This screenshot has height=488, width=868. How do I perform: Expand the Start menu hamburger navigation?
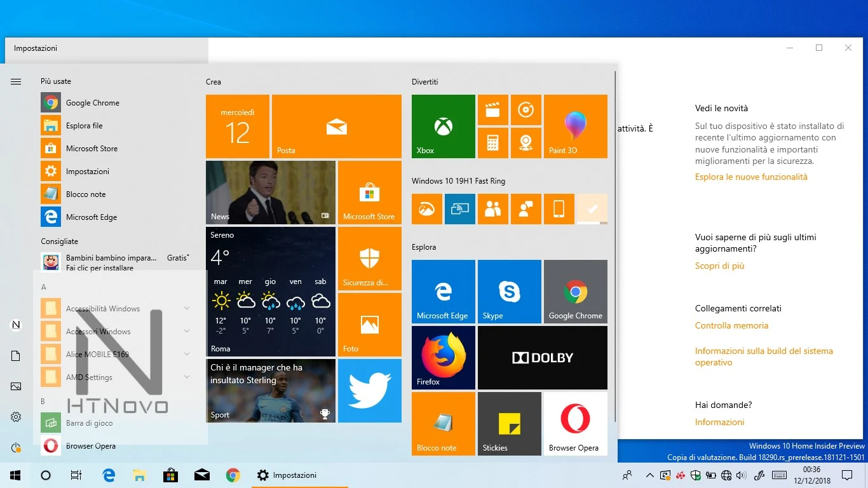(16, 81)
